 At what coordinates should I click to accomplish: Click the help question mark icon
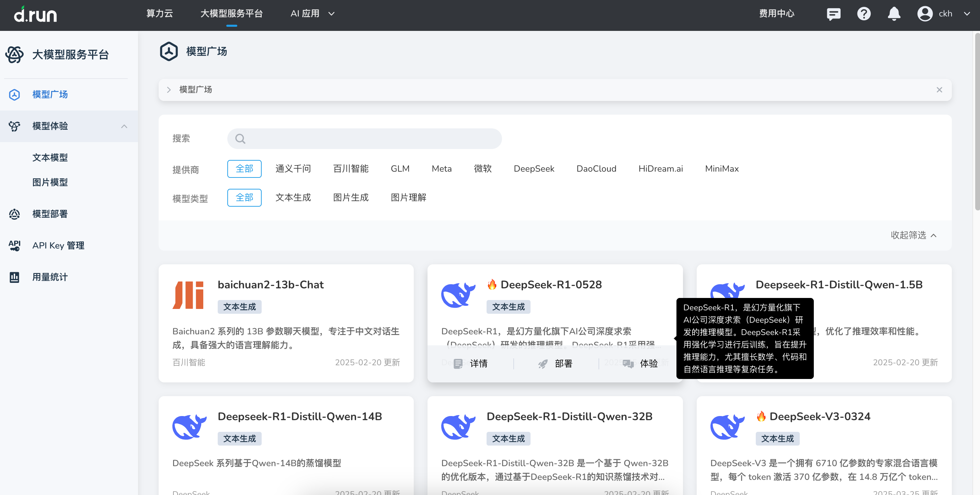pos(864,14)
